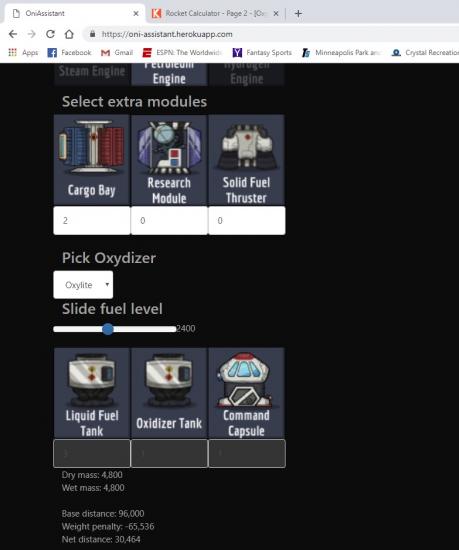459x550 pixels.
Task: Switch to the OniAssistant tab
Action: click(x=75, y=13)
